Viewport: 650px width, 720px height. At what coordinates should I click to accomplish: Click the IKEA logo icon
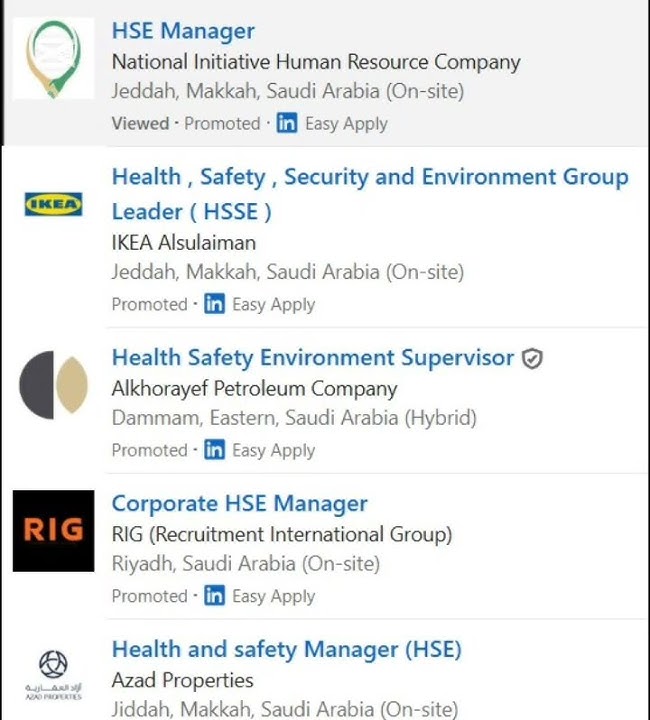[53, 205]
